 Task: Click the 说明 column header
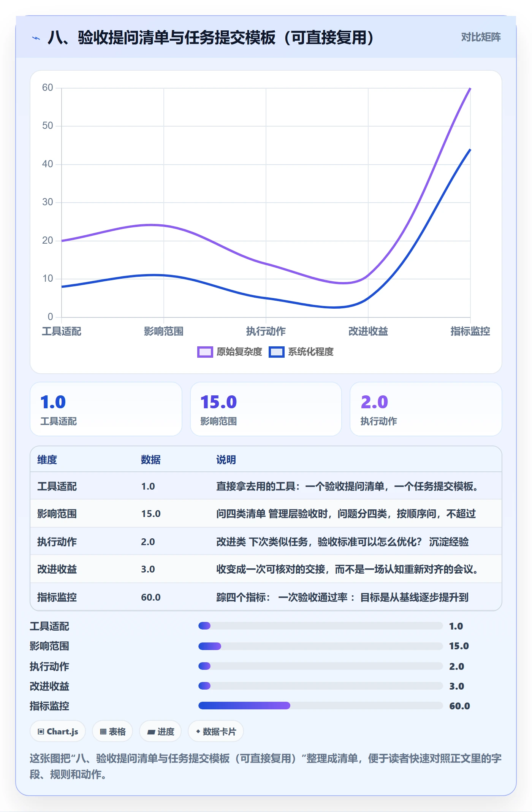pos(226,460)
